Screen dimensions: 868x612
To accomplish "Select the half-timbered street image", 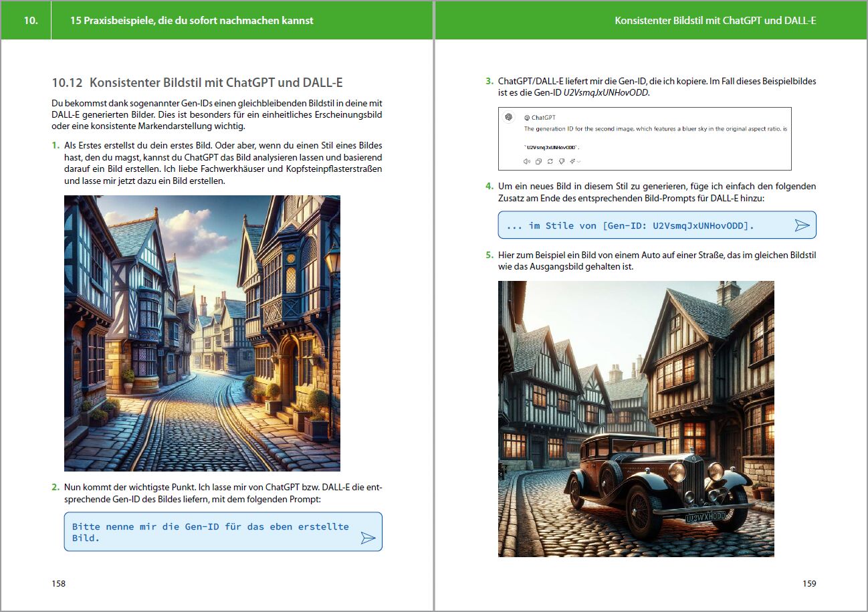I will tap(202, 333).
